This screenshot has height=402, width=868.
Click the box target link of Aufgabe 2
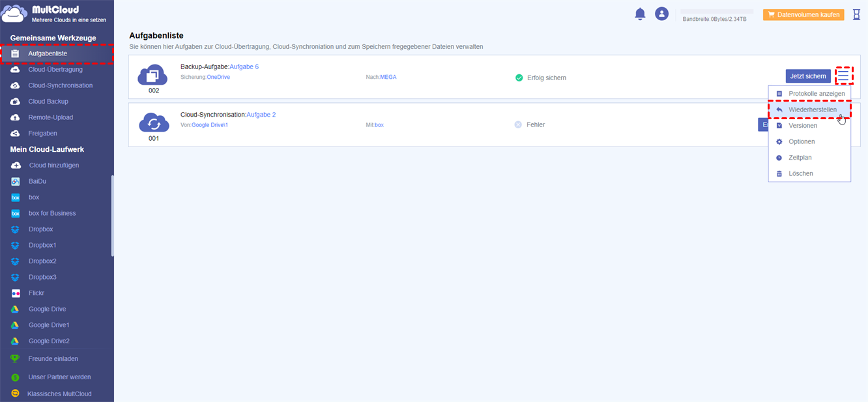pos(379,124)
